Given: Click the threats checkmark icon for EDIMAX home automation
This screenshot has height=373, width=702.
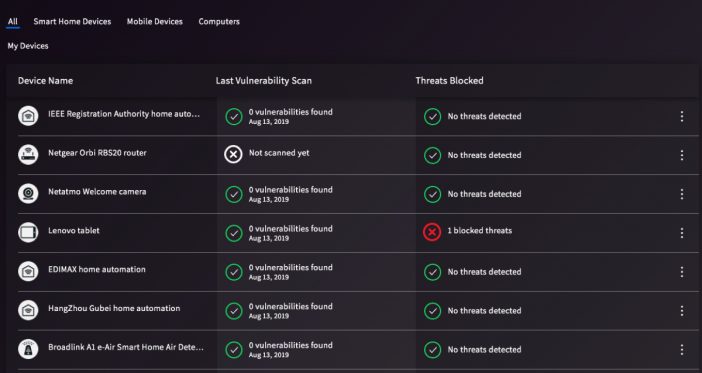Looking at the screenshot, I should point(432,272).
